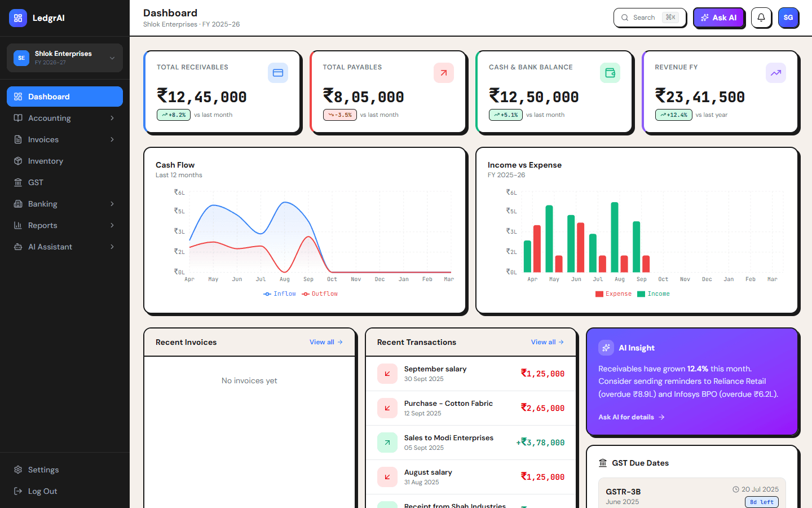Click the ₹2,65,000 amount

pyautogui.click(x=542, y=408)
